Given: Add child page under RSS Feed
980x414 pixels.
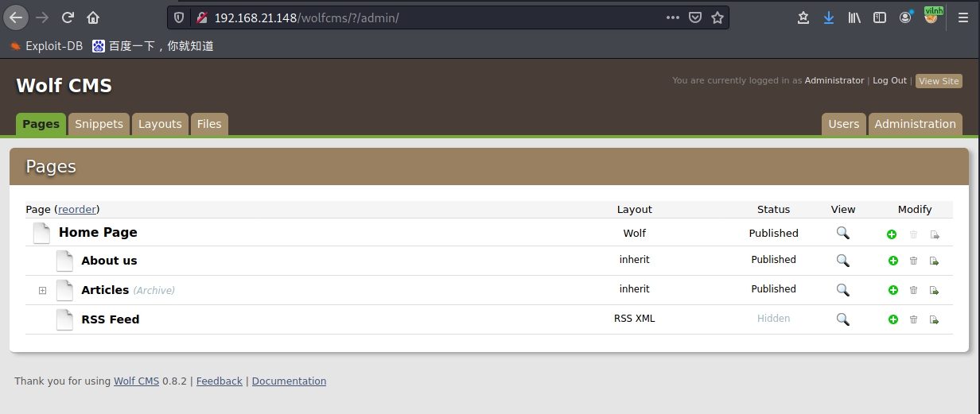Looking at the screenshot, I should click(x=892, y=319).
